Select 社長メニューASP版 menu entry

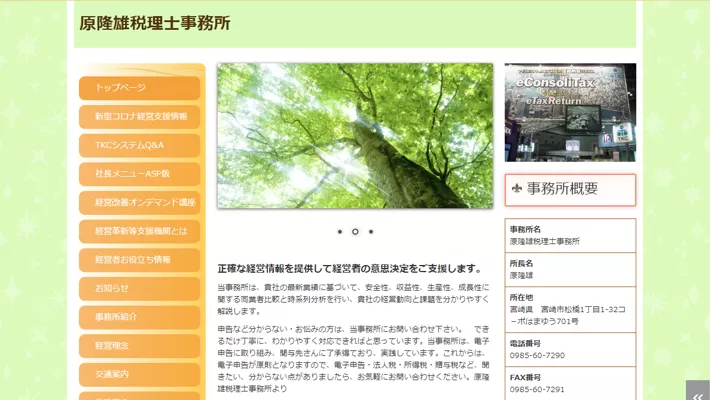tap(139, 174)
